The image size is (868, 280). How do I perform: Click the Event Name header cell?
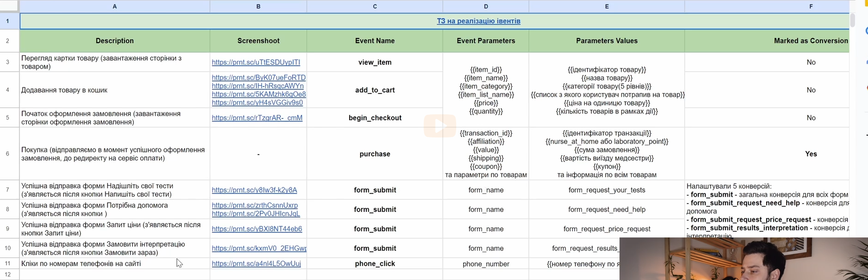375,41
